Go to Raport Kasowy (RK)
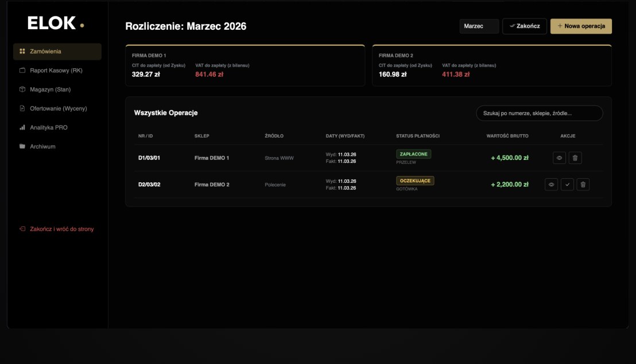Screen dimensions: 636x364 coord(57,71)
